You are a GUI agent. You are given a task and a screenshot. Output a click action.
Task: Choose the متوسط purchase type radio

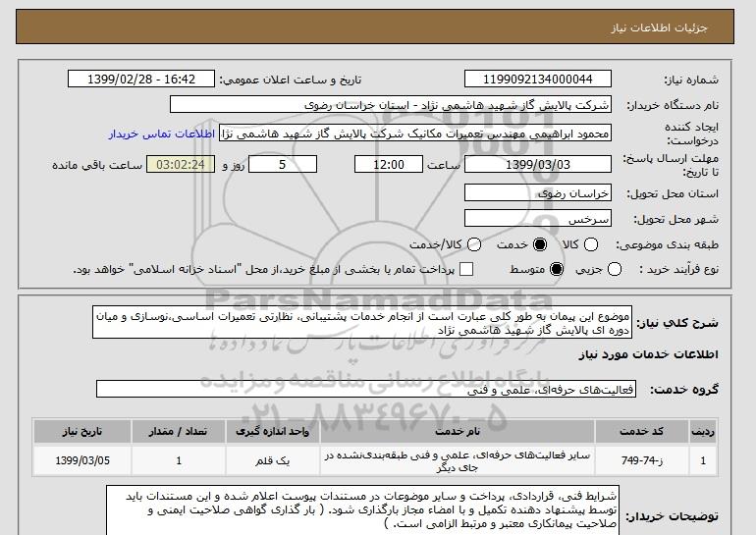coord(557,269)
